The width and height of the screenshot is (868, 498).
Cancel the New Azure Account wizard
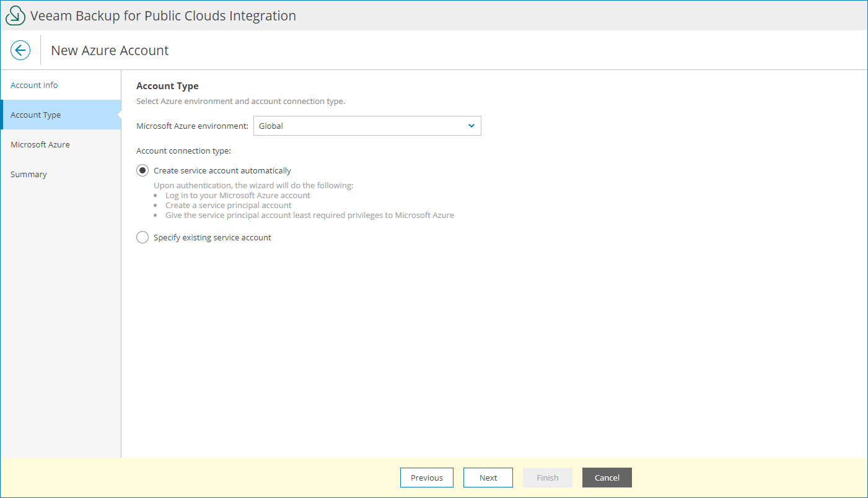[607, 478]
